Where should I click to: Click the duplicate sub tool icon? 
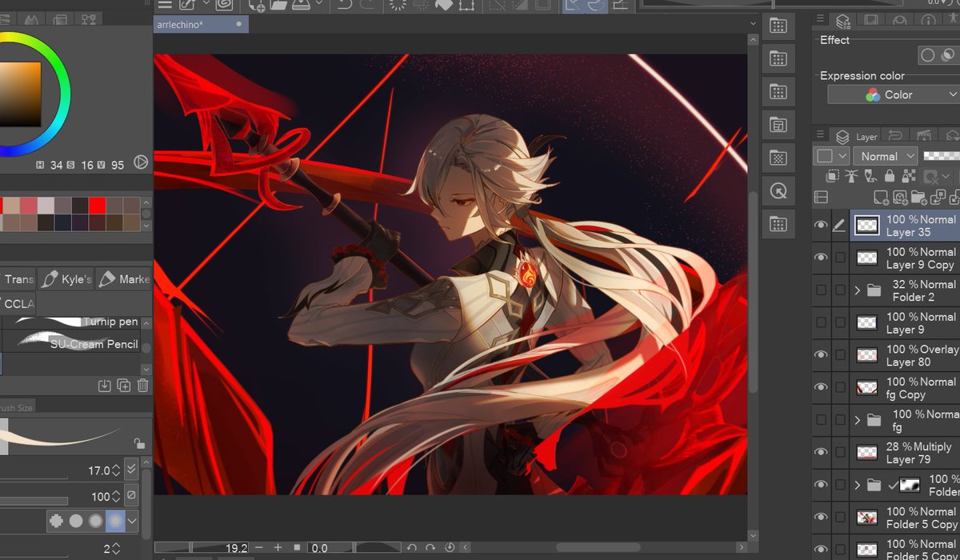(123, 386)
